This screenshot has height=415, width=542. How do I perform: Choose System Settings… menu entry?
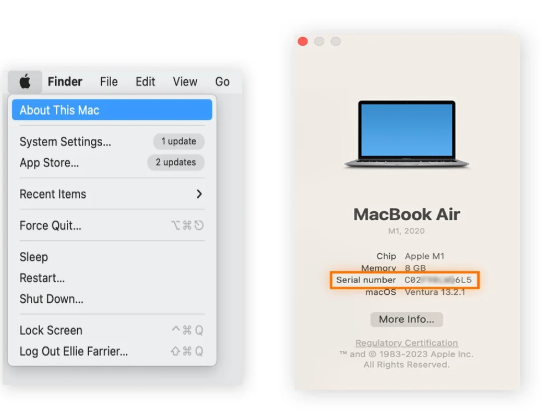pyautogui.click(x=112, y=142)
